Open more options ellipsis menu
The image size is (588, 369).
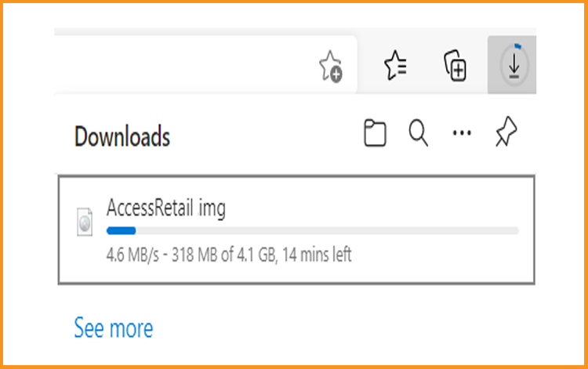(x=462, y=132)
